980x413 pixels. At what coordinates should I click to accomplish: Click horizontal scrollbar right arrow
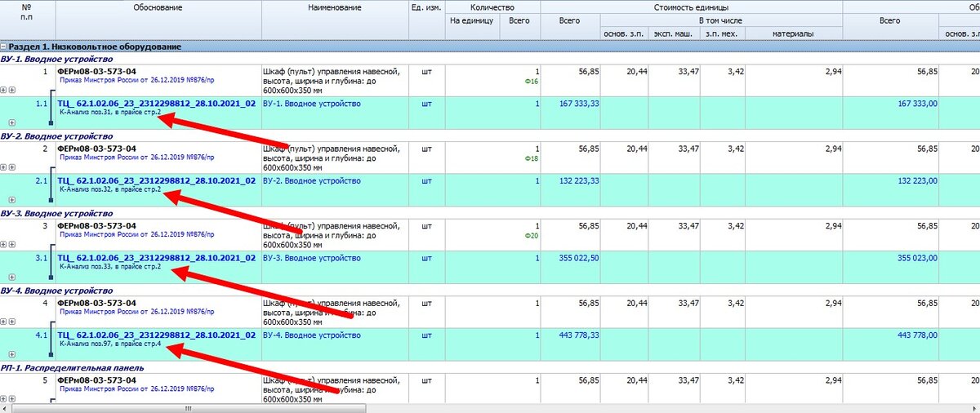point(974,407)
